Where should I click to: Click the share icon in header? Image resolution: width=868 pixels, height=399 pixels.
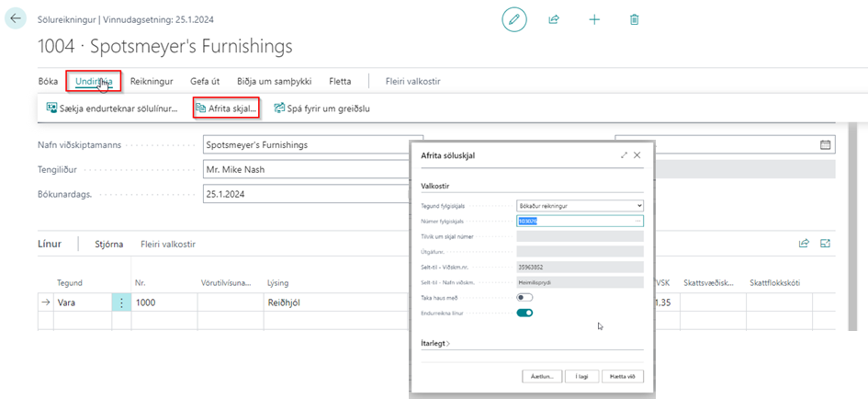click(554, 19)
